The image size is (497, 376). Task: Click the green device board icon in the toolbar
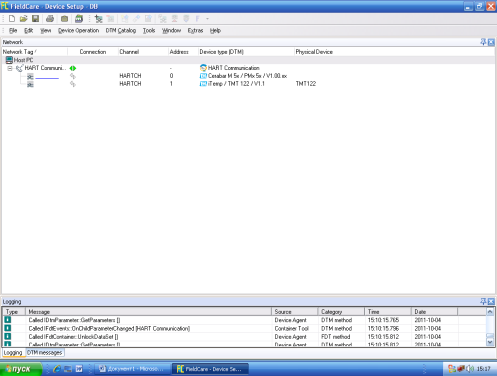pyautogui.click(x=79, y=19)
